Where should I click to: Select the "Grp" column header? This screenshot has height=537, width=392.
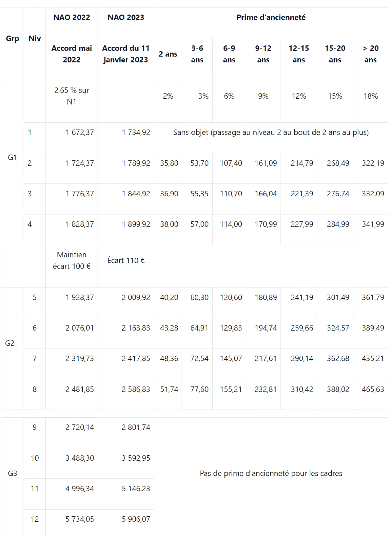click(12, 39)
